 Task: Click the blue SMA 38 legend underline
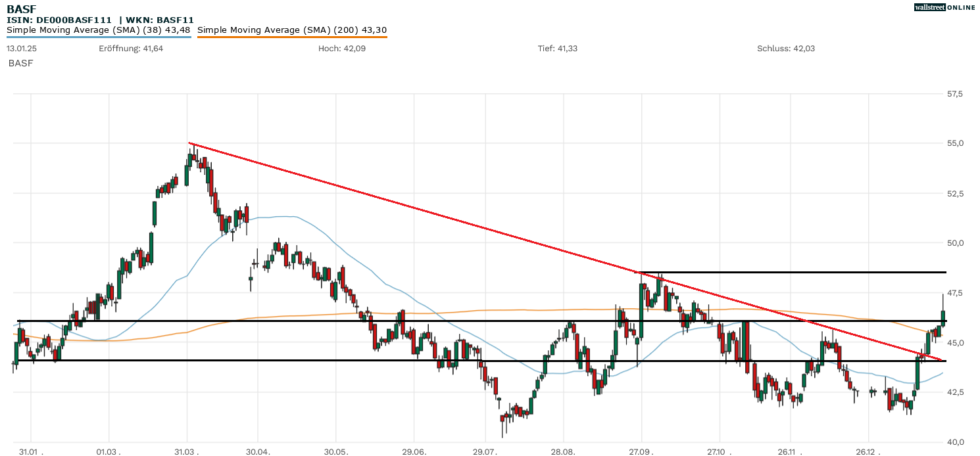[x=99, y=37]
